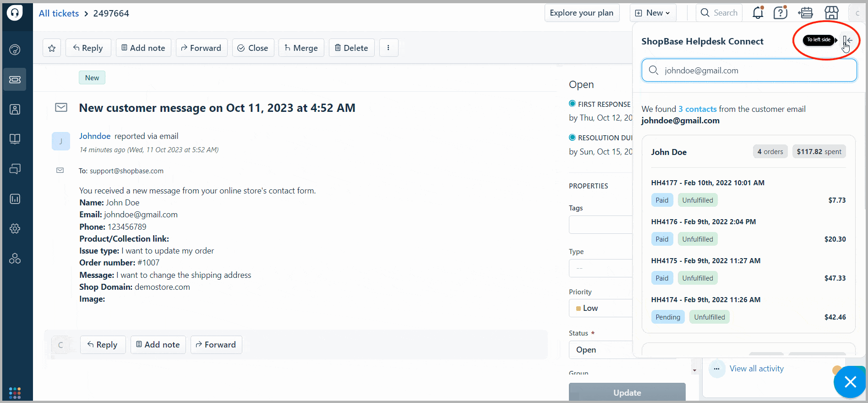Open the help question mark icon
Viewport: 868px width, 403px height.
[780, 13]
